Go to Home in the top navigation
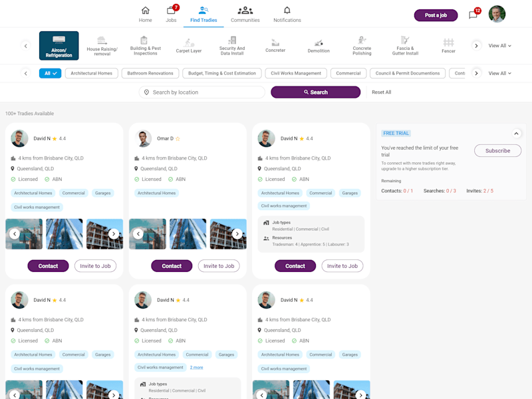 click(145, 15)
